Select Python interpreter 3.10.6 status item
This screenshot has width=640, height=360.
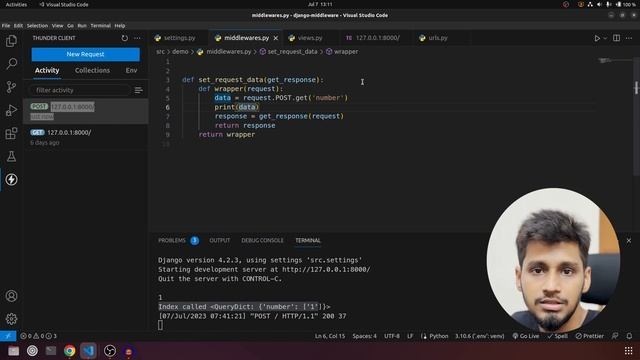point(480,336)
